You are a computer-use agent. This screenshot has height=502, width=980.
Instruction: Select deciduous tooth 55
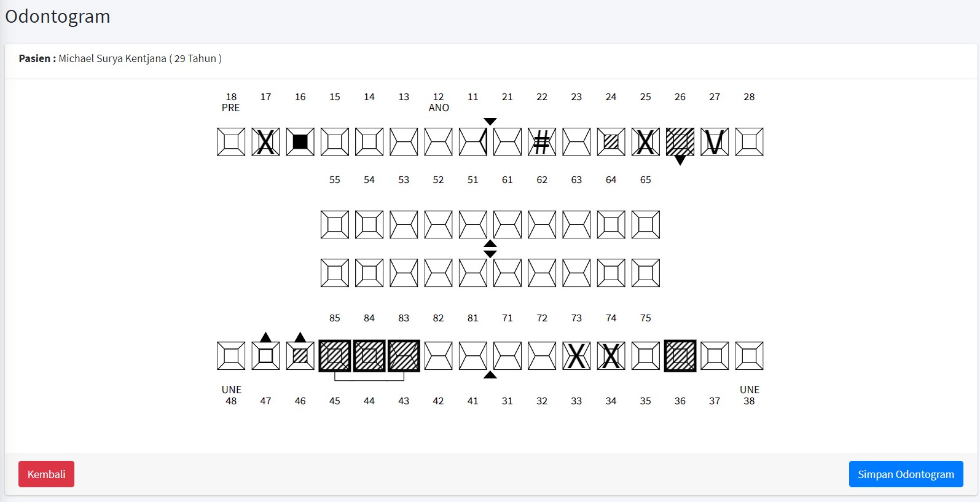tap(335, 224)
